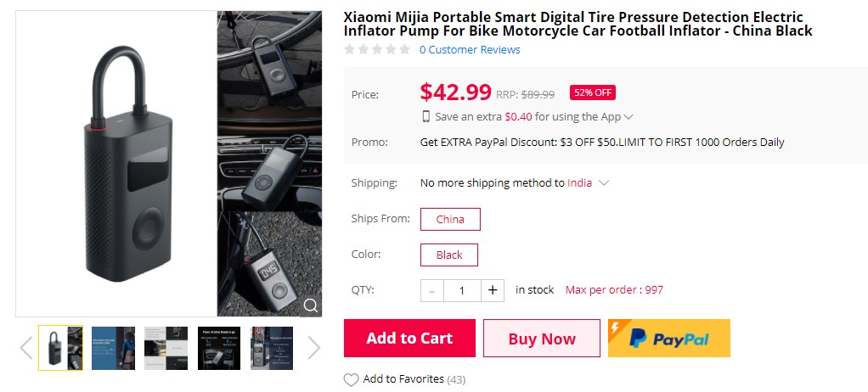Screen dimensions: 868x392
Task: Select the China ships-from option
Action: (x=450, y=219)
